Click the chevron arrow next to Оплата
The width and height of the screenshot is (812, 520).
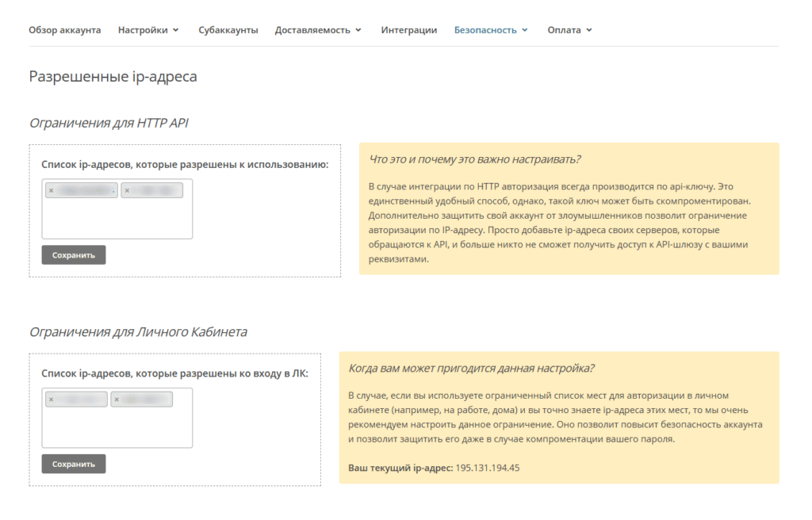(x=589, y=30)
